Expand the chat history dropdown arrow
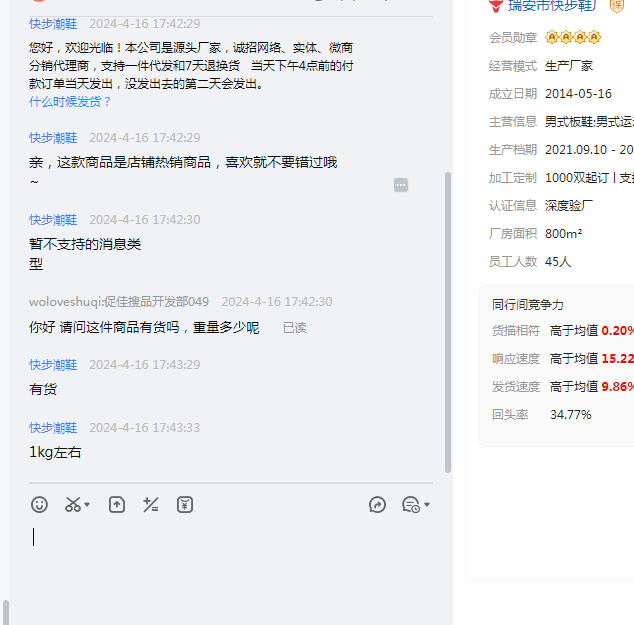The image size is (634, 625). pyautogui.click(x=427, y=505)
